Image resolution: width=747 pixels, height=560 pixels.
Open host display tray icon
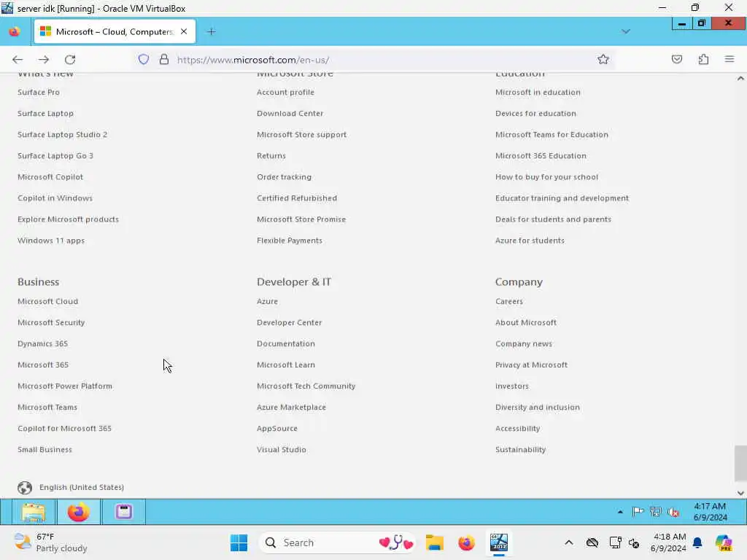(615, 542)
